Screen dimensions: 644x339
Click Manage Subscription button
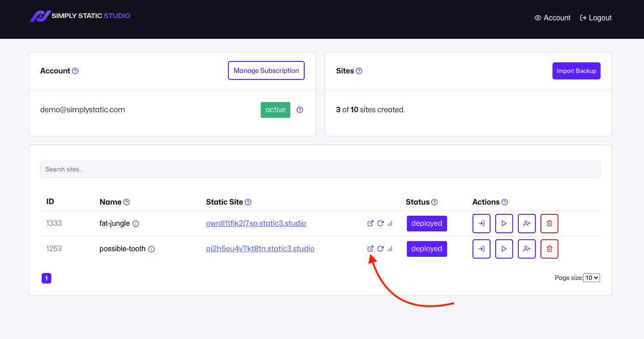tap(266, 71)
